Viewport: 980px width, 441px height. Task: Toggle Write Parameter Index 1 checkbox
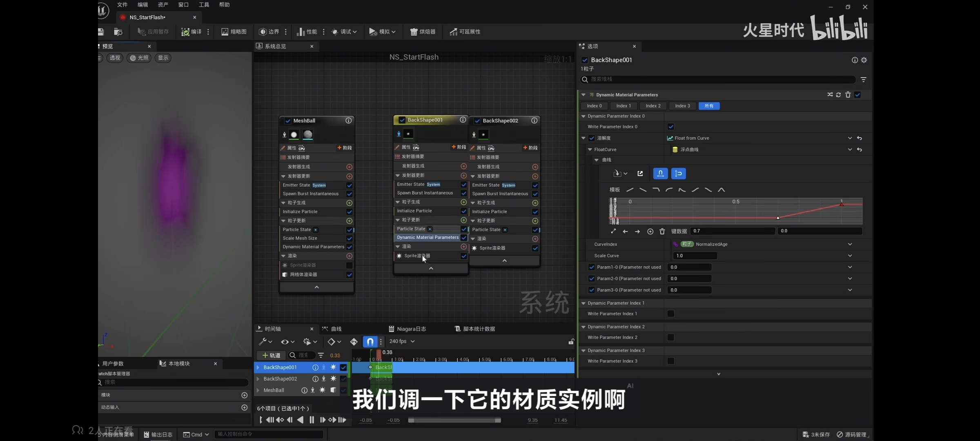(x=670, y=314)
